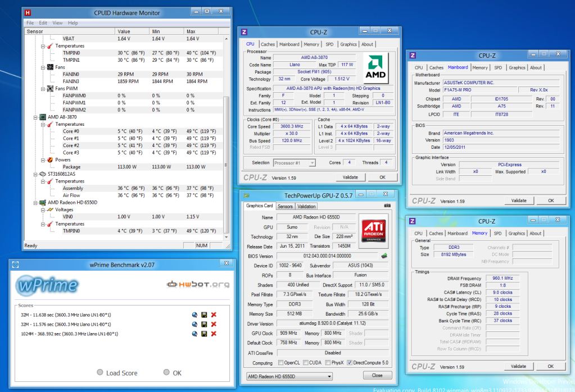Click the Max column header in HWMonitor
Image resolution: width=575 pixels, height=392 pixels.
coord(201,31)
